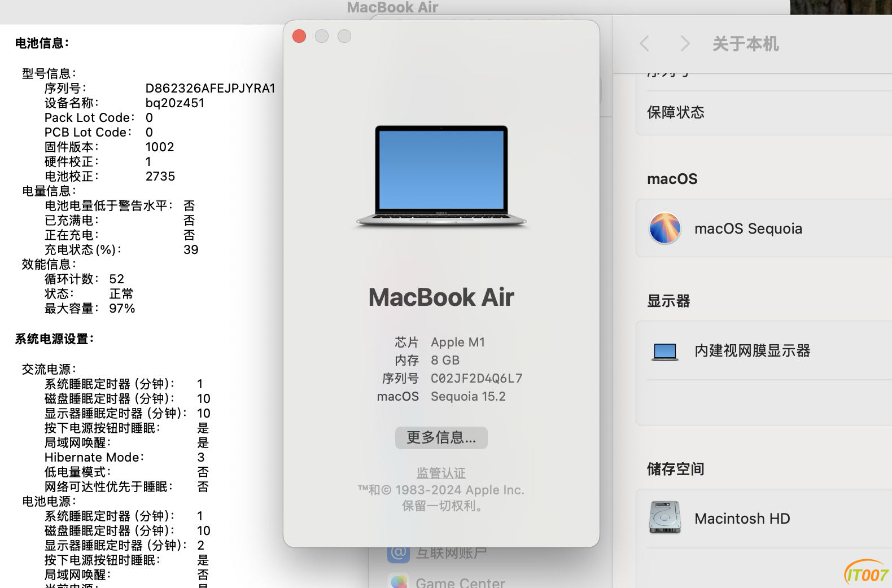Image resolution: width=892 pixels, height=588 pixels.
Task: Select the 充电状态 39 line
Action: pyautogui.click(x=121, y=249)
